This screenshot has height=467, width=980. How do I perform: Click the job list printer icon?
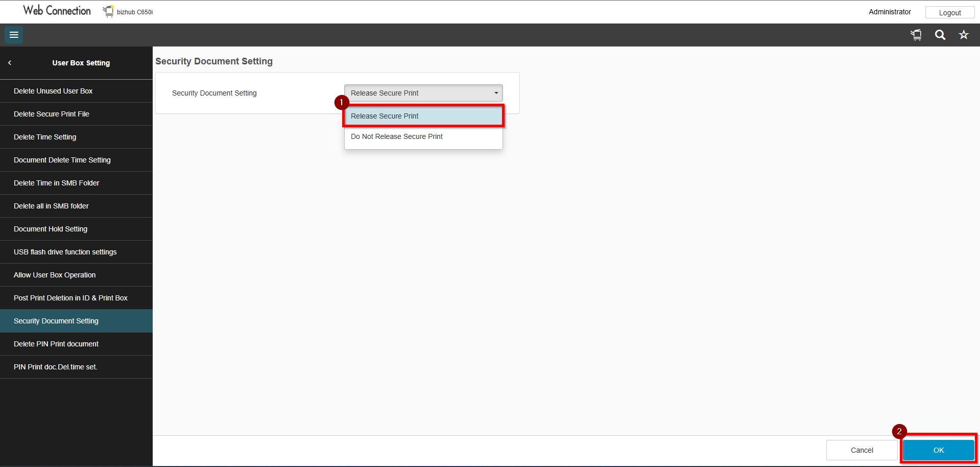click(x=916, y=35)
